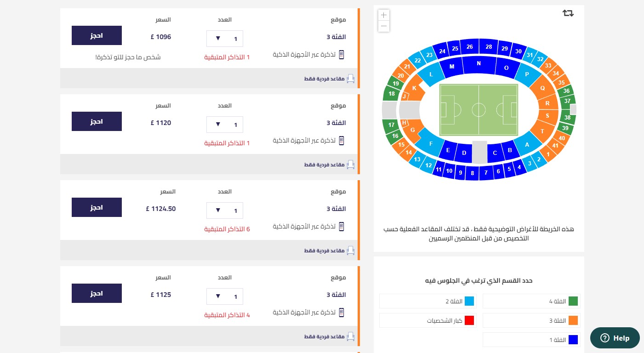The image size is (644, 353).
Task: Open quantity dropdown for £1096 ticket
Action: click(225, 39)
